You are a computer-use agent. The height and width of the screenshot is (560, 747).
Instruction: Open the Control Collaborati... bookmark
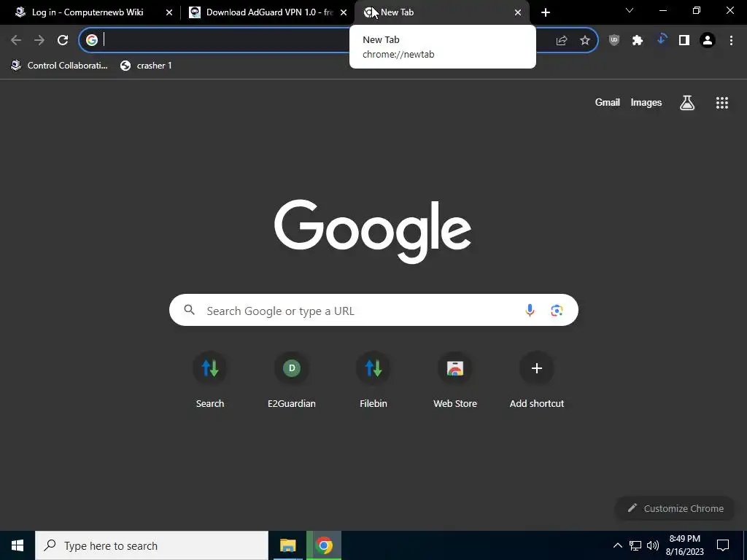click(x=60, y=66)
